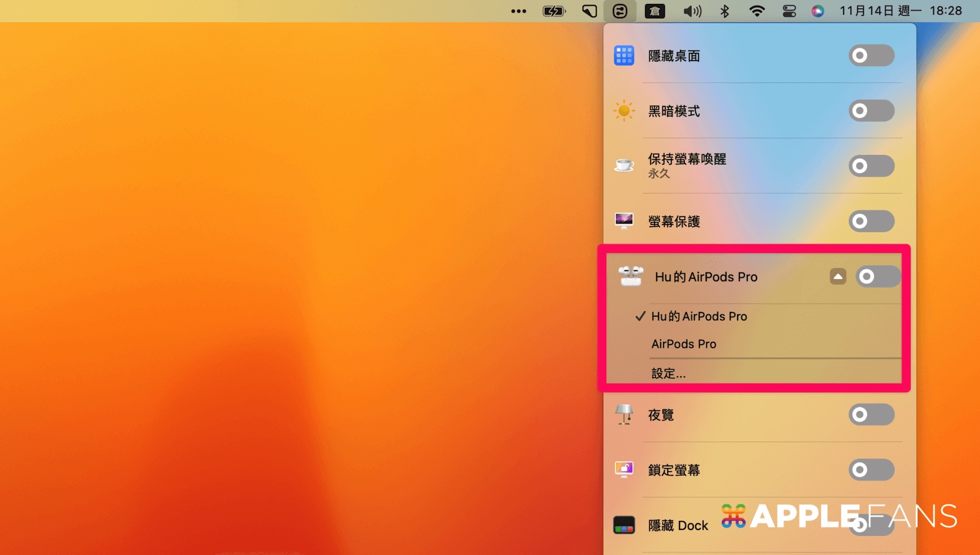Click the Screen Saver wallpaper icon
The width and height of the screenshot is (980, 555).
tap(624, 221)
